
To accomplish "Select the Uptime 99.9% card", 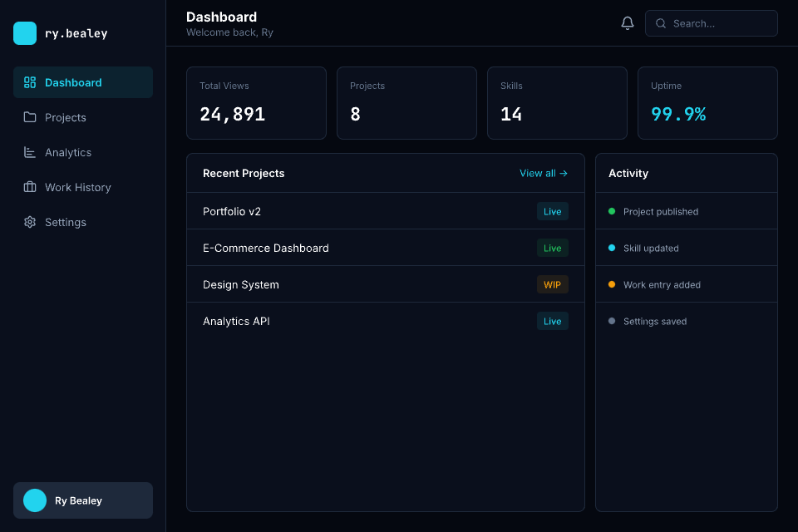I will (x=707, y=103).
